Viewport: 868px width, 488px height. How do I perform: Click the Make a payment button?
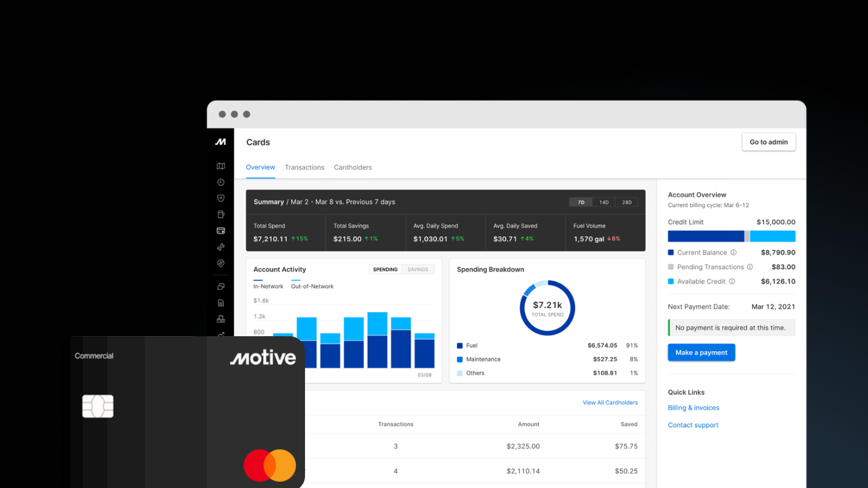701,352
